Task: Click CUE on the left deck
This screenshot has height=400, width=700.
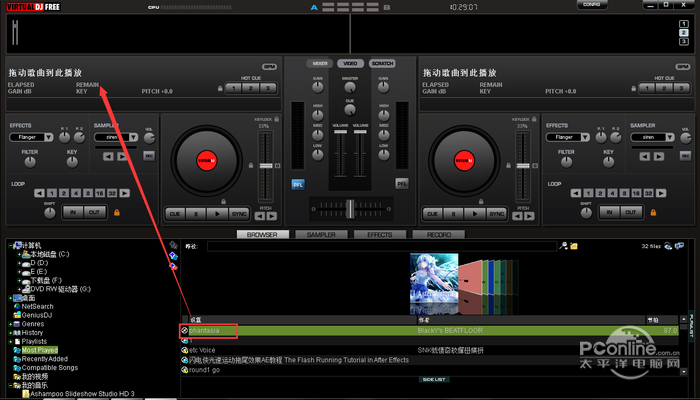Action: coord(175,214)
